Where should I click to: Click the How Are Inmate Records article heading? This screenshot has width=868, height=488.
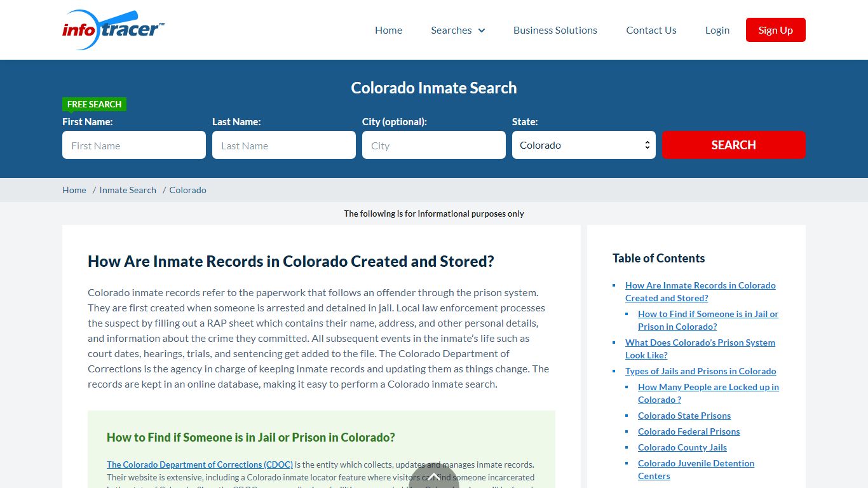291,261
